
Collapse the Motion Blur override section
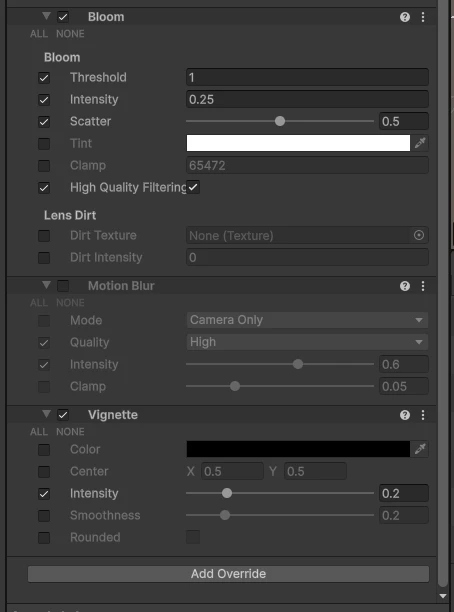pyautogui.click(x=46, y=285)
